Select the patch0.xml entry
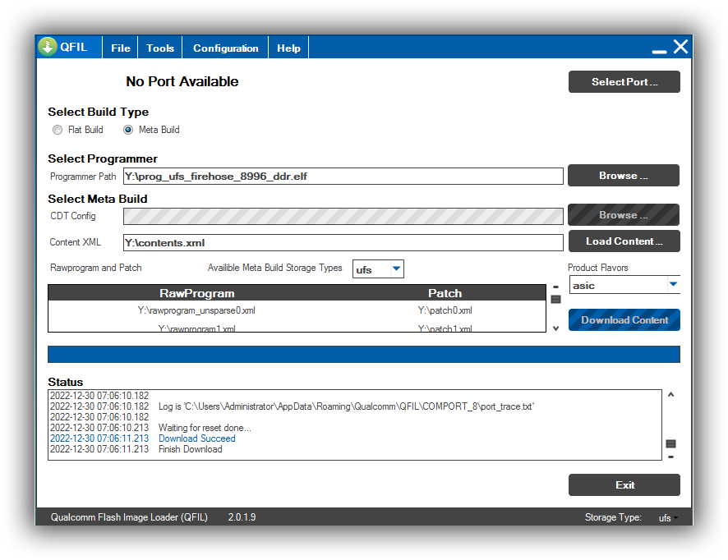 (445, 310)
